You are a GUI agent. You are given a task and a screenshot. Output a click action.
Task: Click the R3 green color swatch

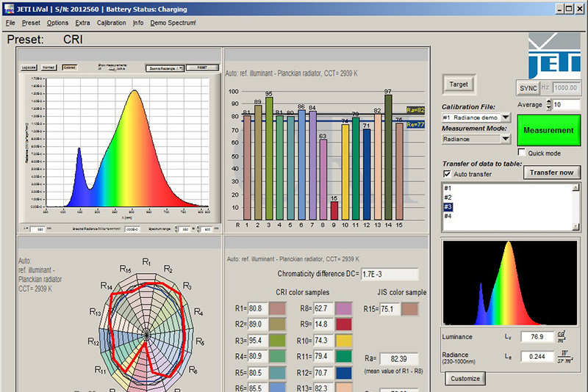tap(277, 341)
